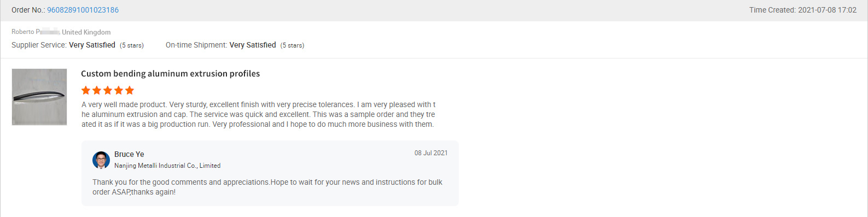Click reviewer name Roberto P
Image resolution: width=868 pixels, height=217 pixels.
[x=35, y=32]
